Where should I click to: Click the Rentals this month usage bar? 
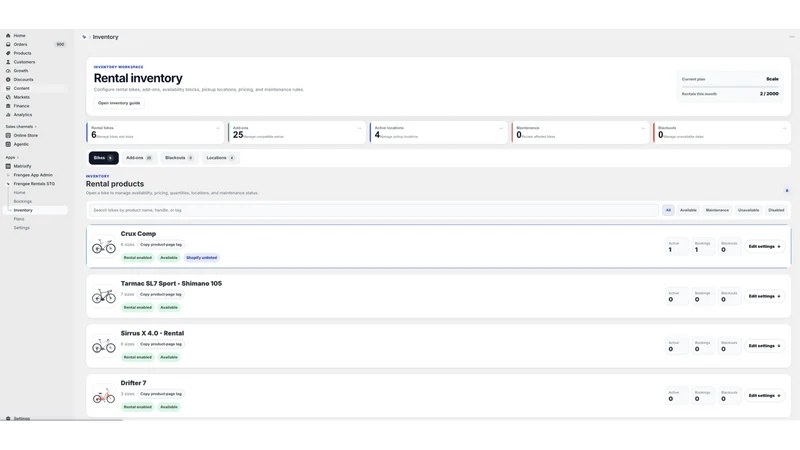[x=730, y=87]
